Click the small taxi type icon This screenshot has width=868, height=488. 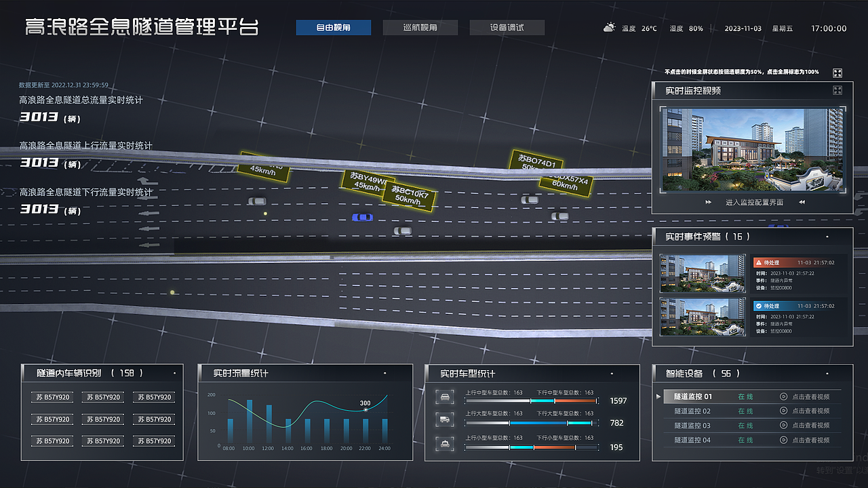tap(444, 443)
